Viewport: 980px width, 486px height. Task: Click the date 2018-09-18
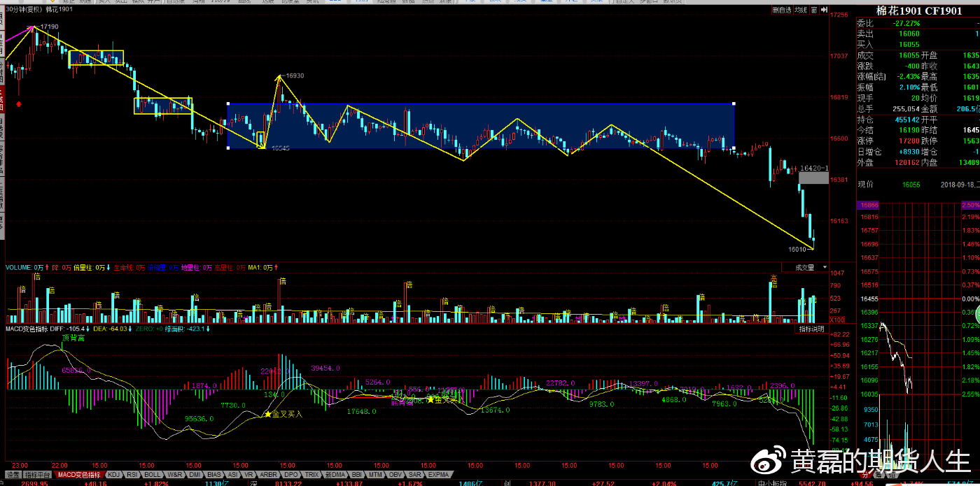pyautogui.click(x=958, y=185)
